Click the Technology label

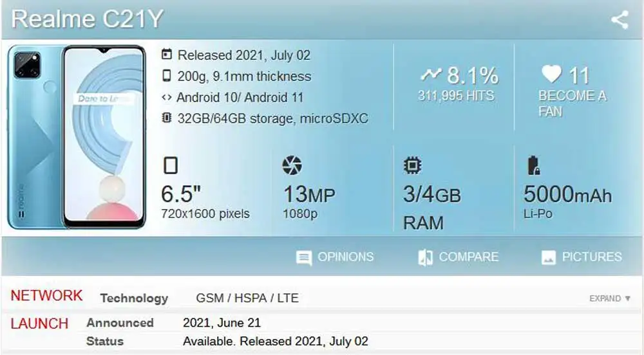[135, 298]
